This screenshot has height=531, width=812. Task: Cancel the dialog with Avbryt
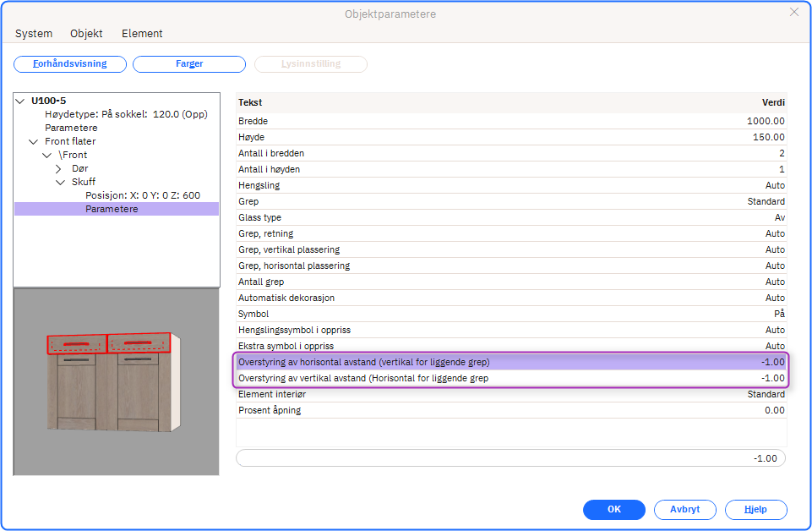tap(685, 509)
